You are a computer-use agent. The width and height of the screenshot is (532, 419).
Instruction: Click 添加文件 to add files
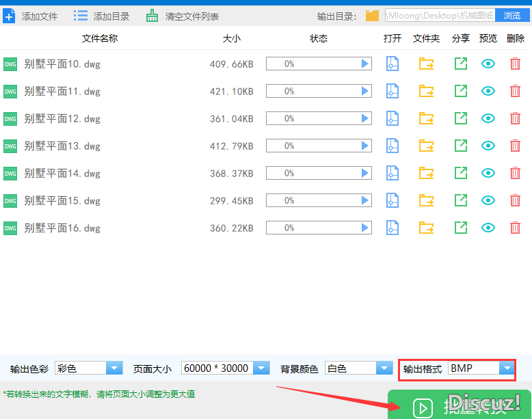click(x=31, y=16)
